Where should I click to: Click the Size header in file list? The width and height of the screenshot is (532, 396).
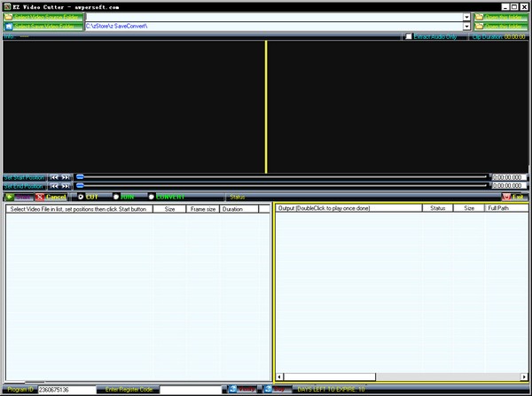tap(169, 209)
